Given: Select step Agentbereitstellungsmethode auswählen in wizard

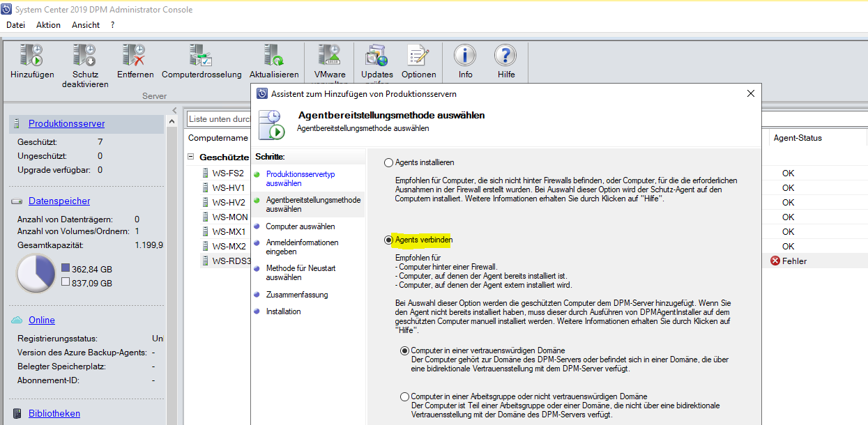Looking at the screenshot, I should (x=313, y=204).
